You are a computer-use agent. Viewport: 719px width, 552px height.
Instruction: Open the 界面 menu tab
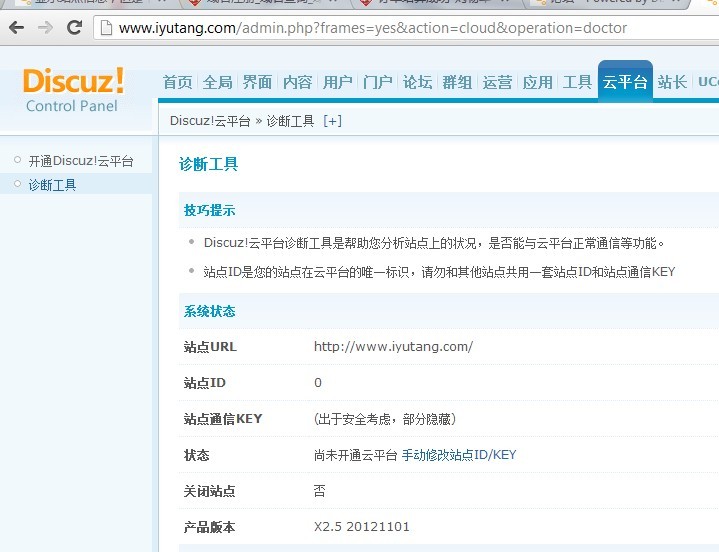[257, 83]
